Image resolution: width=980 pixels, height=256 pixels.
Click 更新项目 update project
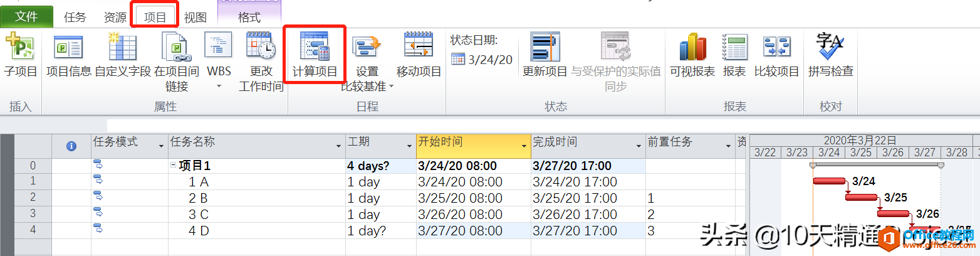545,56
